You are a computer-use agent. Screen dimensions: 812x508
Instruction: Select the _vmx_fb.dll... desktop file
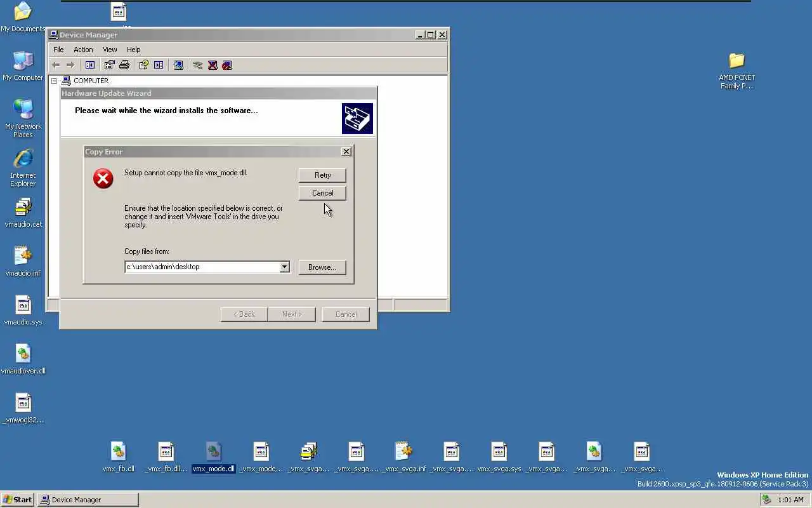(x=166, y=457)
